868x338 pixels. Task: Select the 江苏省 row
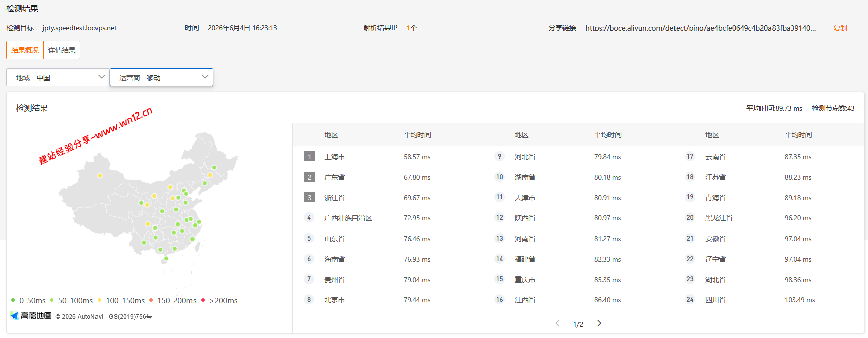pos(769,177)
